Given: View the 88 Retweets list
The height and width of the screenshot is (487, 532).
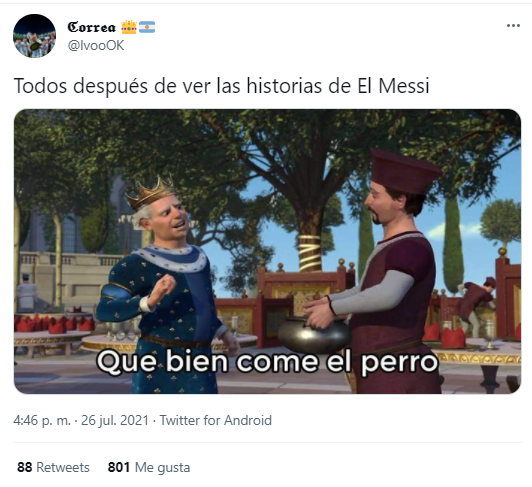Looking at the screenshot, I should 53,467.
